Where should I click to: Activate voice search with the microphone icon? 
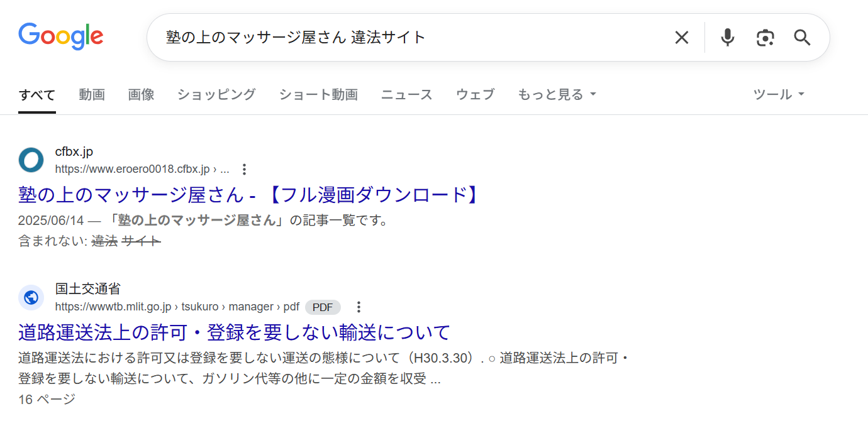(x=728, y=37)
